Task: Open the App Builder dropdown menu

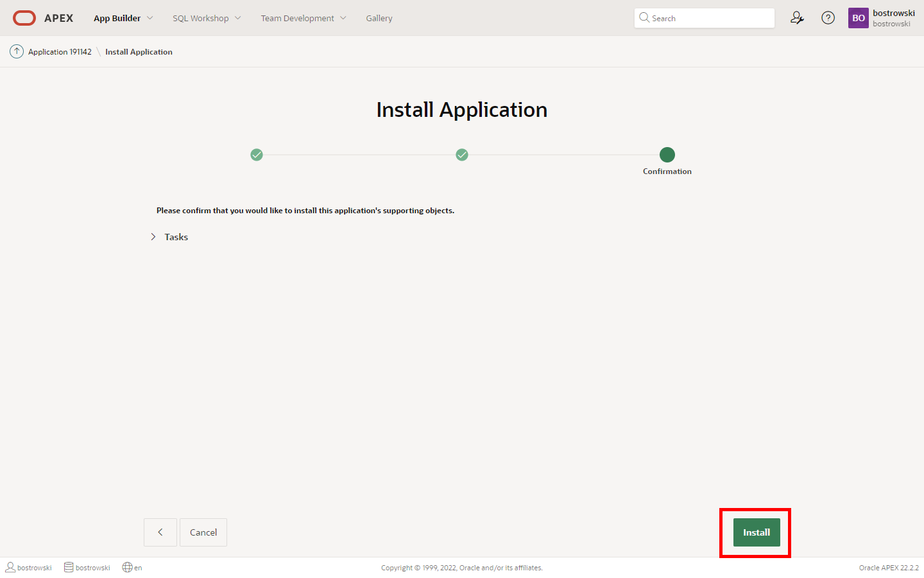Action: coord(123,18)
